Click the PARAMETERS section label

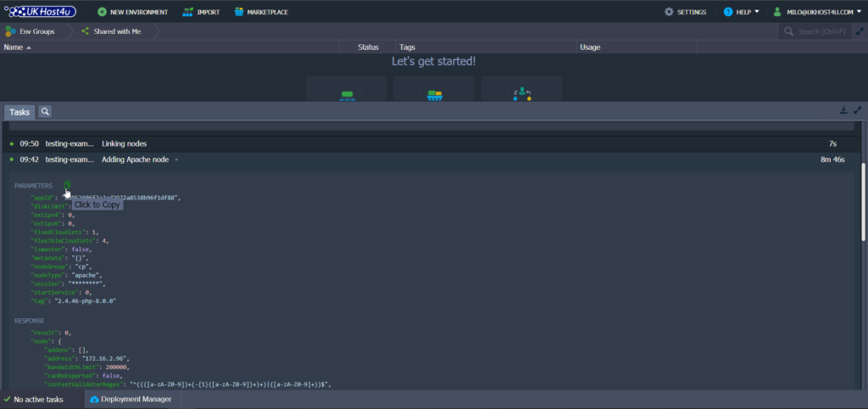point(33,186)
